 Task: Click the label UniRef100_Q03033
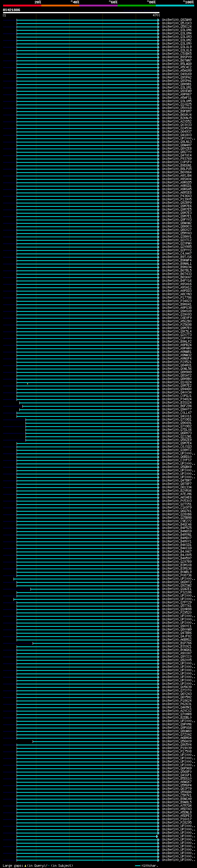point(177,125)
